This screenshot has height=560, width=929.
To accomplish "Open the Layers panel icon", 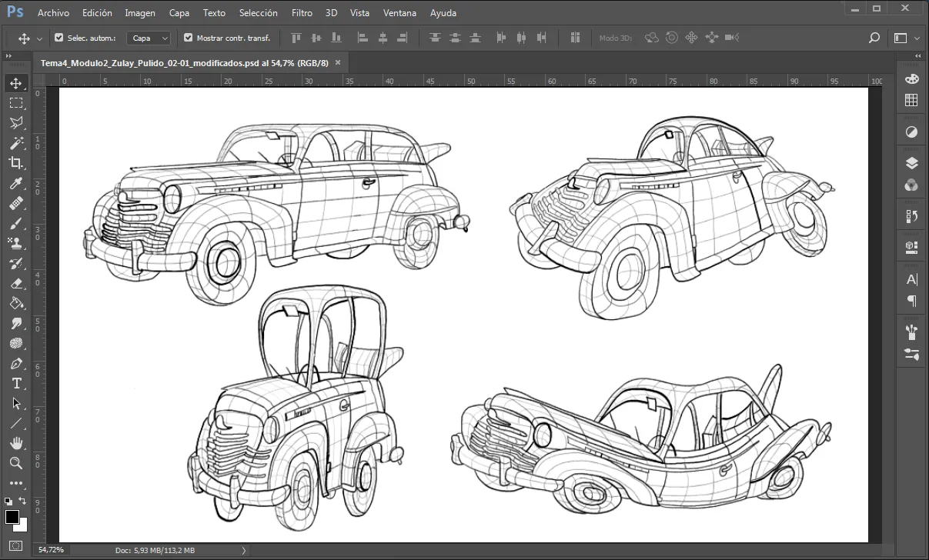I will click(x=911, y=163).
